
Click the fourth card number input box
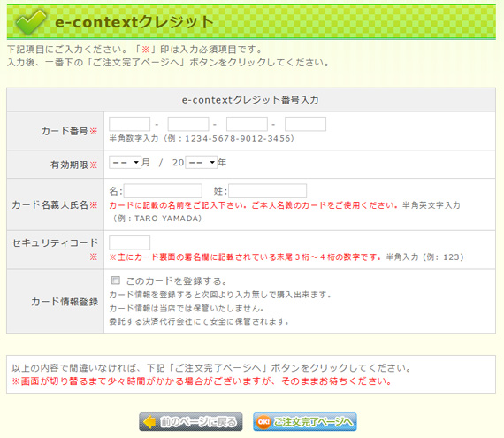tap(305, 124)
